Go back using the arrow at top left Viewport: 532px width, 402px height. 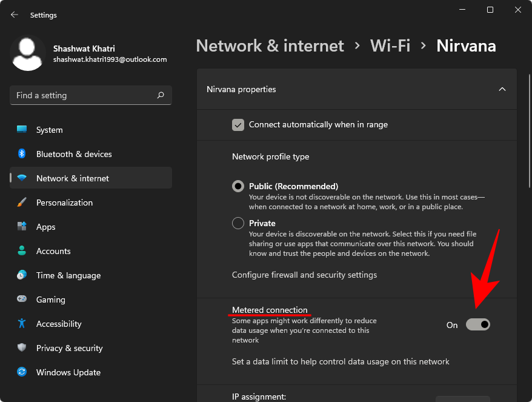pyautogui.click(x=13, y=15)
